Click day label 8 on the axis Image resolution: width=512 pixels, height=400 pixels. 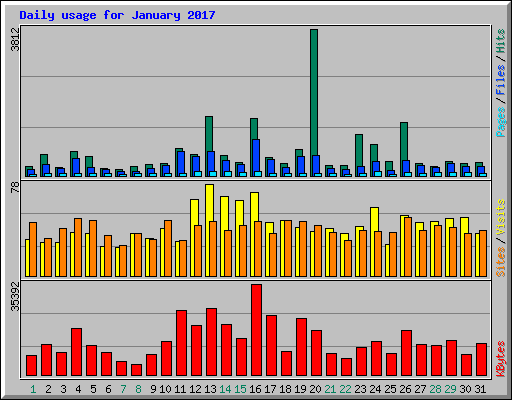(138, 389)
